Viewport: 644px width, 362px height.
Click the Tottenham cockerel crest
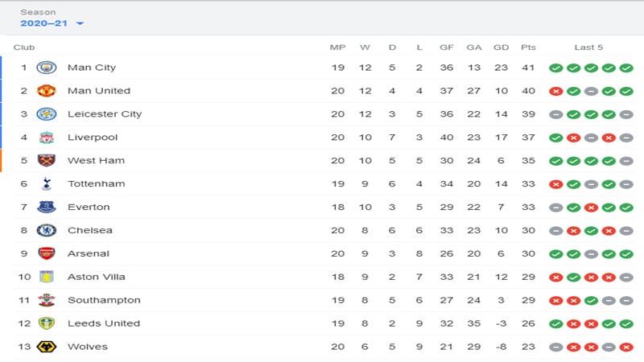tap(47, 184)
